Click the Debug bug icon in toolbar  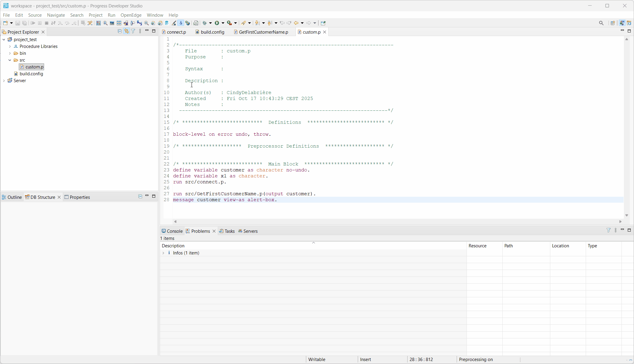point(205,23)
